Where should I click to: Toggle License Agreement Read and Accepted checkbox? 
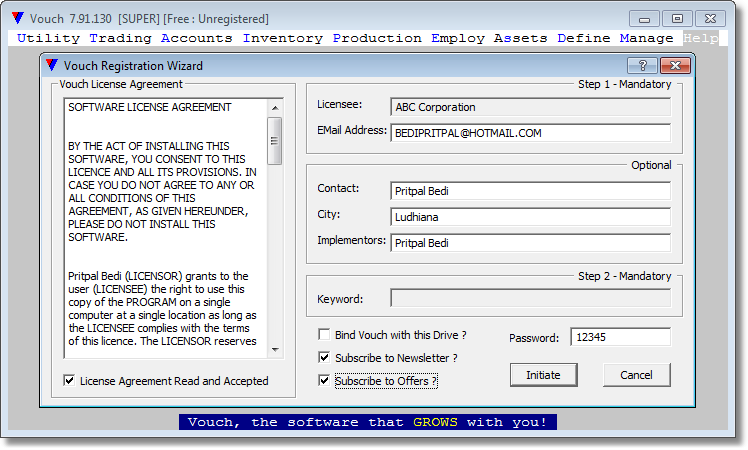click(x=69, y=380)
